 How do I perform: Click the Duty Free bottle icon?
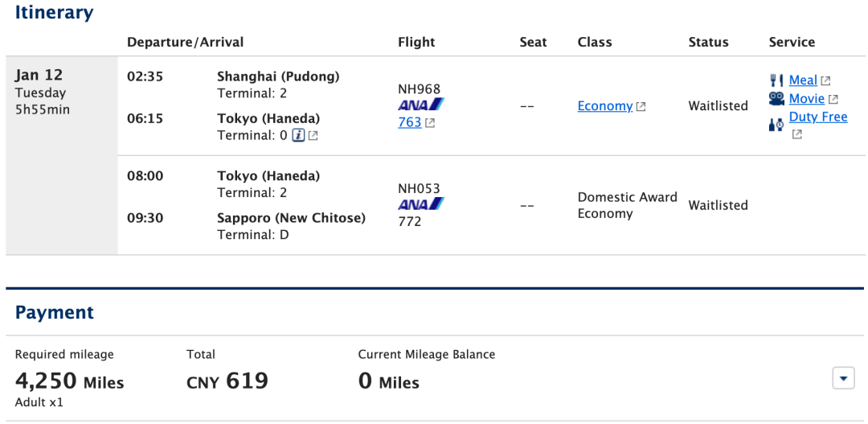tap(776, 124)
